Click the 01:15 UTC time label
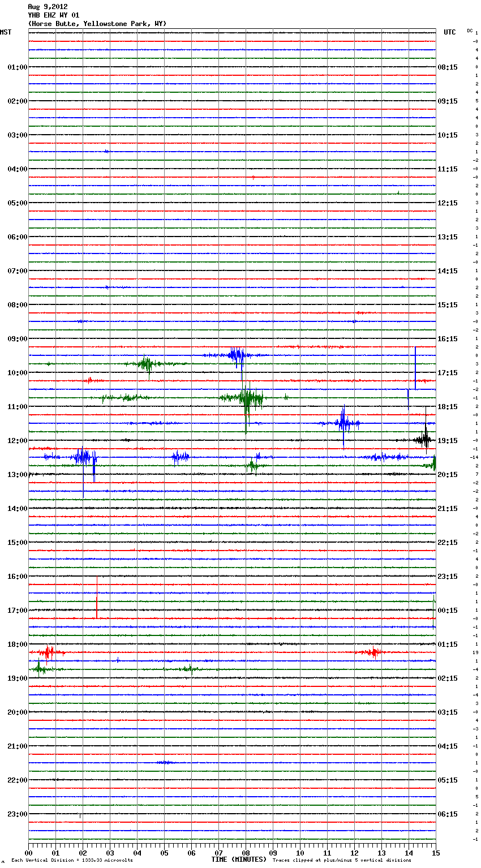Screen dimensions: 481x868 (x=448, y=644)
